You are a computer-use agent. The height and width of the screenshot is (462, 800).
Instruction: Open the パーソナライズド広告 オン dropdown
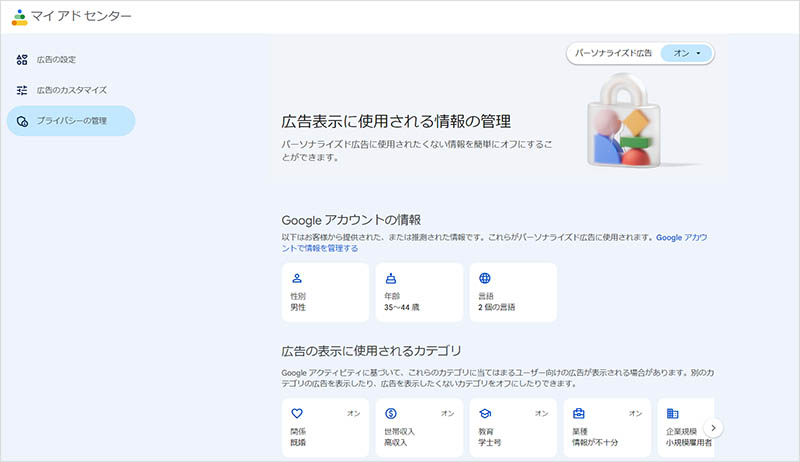coord(687,53)
